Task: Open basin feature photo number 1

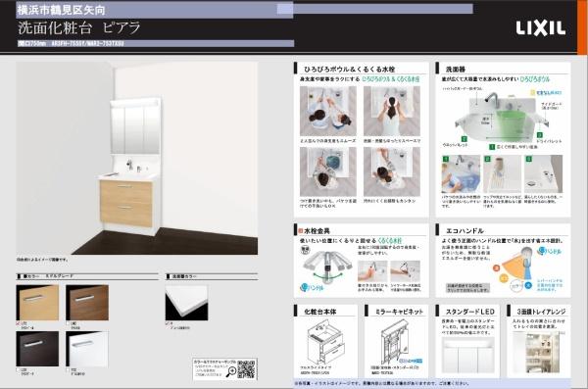Action: (x=461, y=174)
